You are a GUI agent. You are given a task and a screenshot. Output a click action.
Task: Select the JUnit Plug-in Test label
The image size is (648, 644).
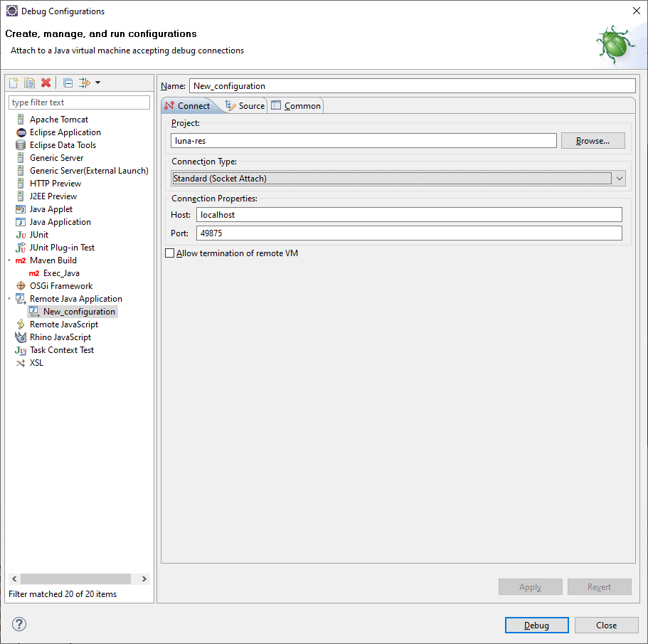[62, 248]
